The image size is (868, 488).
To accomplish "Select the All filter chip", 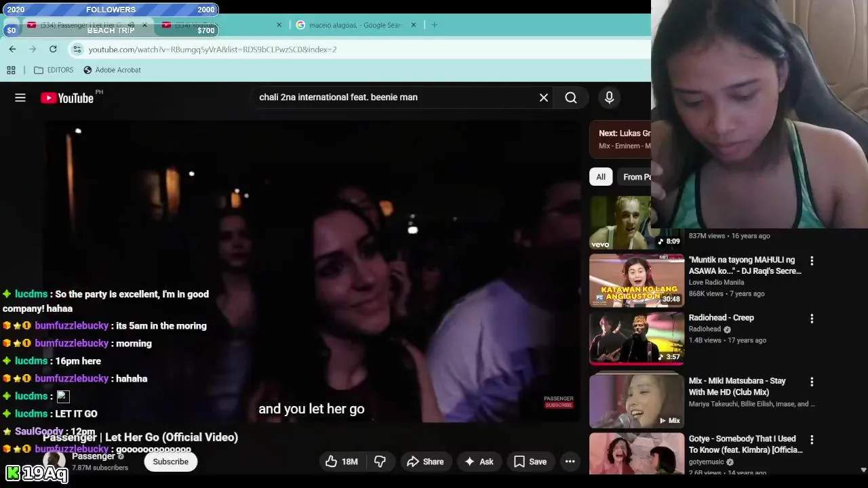I will point(601,177).
